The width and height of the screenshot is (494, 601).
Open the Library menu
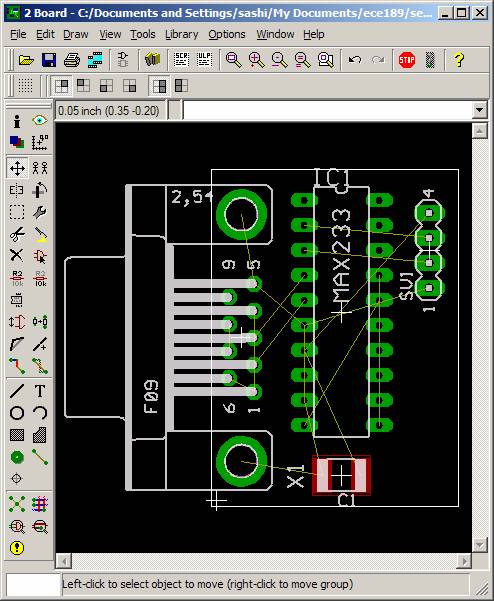point(182,34)
